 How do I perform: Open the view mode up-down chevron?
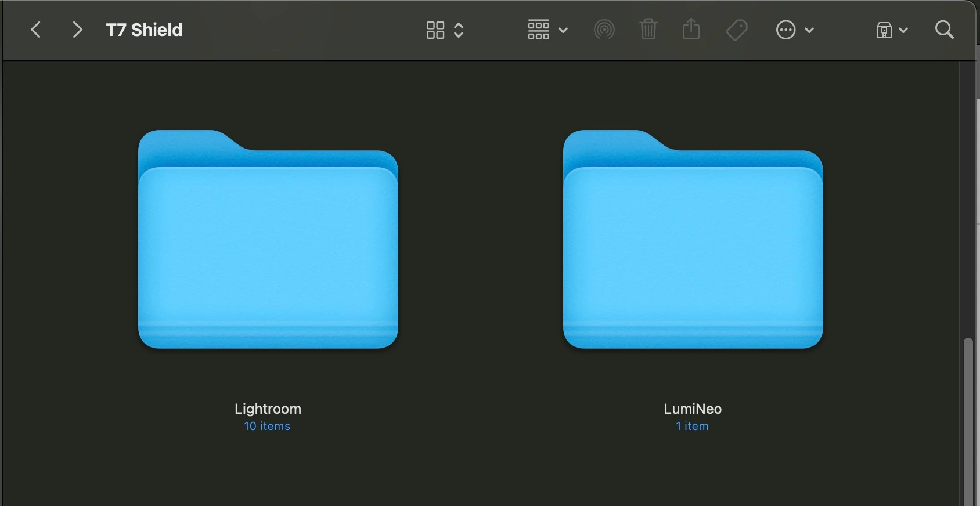[x=459, y=30]
